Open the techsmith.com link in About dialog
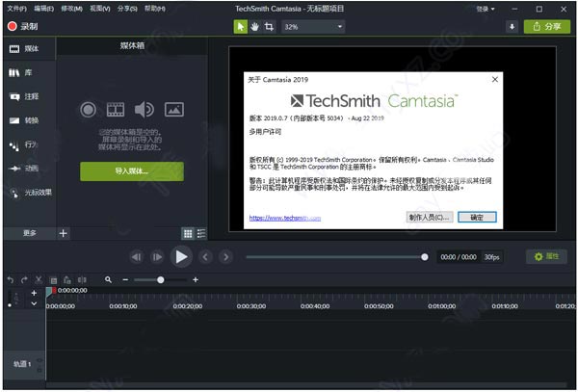The width and height of the screenshot is (578, 392). [x=285, y=218]
